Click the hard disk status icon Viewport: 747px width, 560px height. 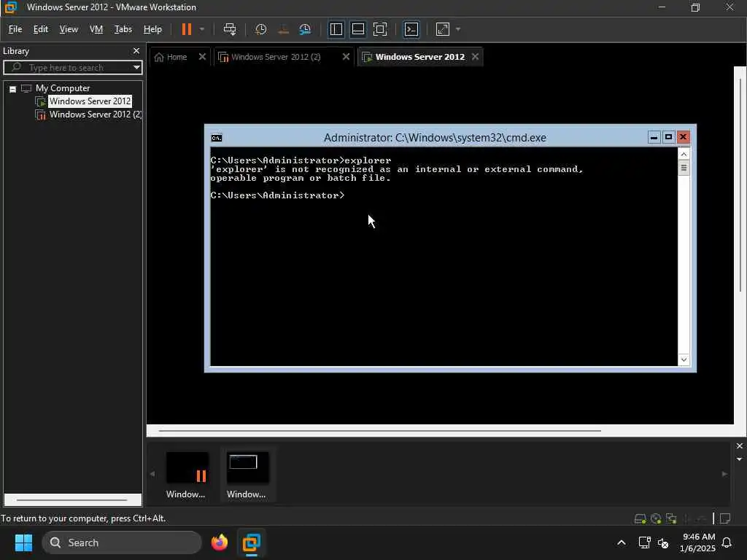(640, 518)
